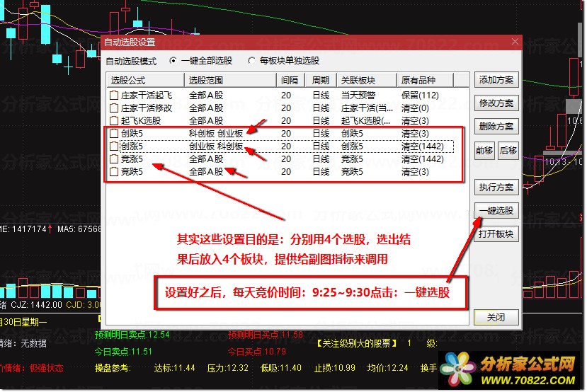Open WWW.70822.COM link
The height and width of the screenshot is (392, 587).
click(x=528, y=381)
